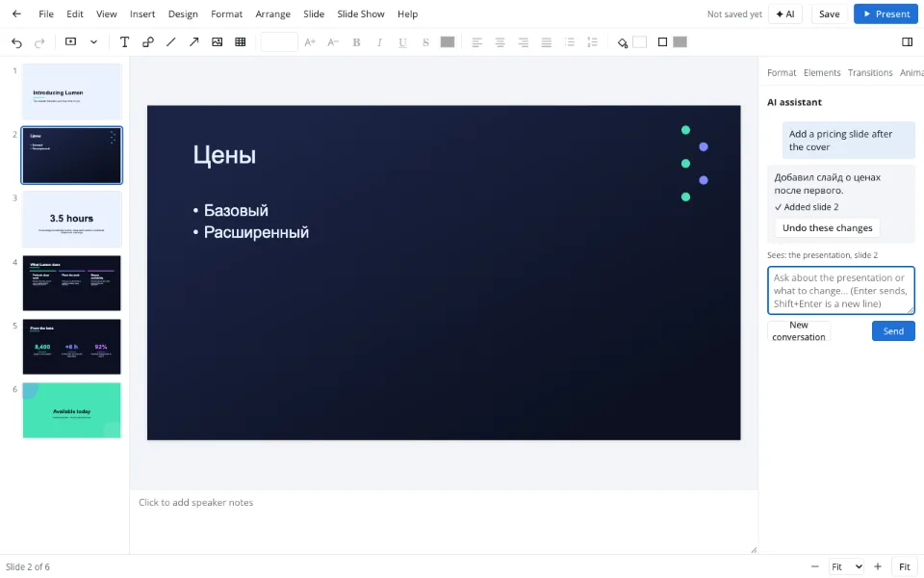This screenshot has height=578, width=924.
Task: Click Undo these changes
Action: point(828,228)
